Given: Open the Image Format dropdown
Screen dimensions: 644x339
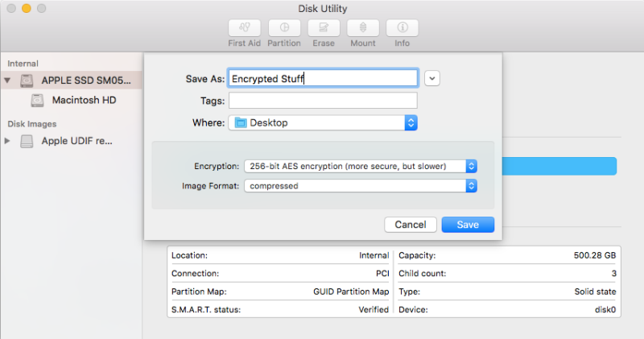Looking at the screenshot, I should (472, 186).
